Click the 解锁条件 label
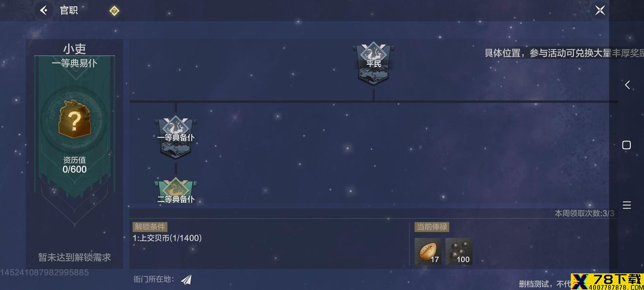644x290 pixels. pyautogui.click(x=150, y=227)
